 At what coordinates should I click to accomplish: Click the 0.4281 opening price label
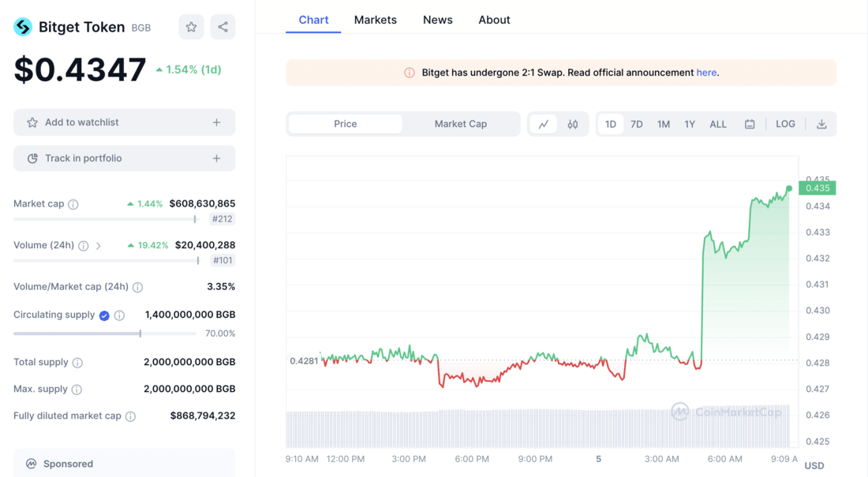(304, 361)
